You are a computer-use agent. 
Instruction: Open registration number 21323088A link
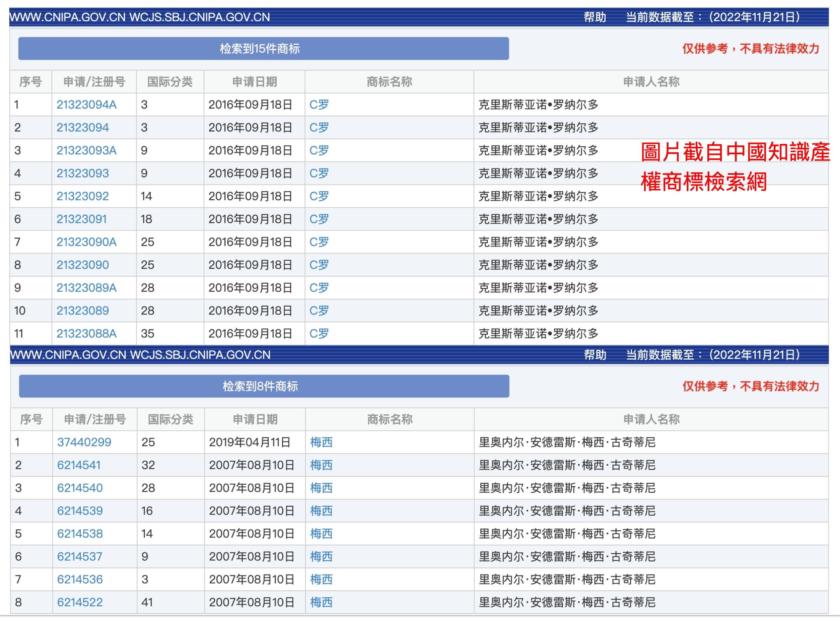(x=87, y=334)
